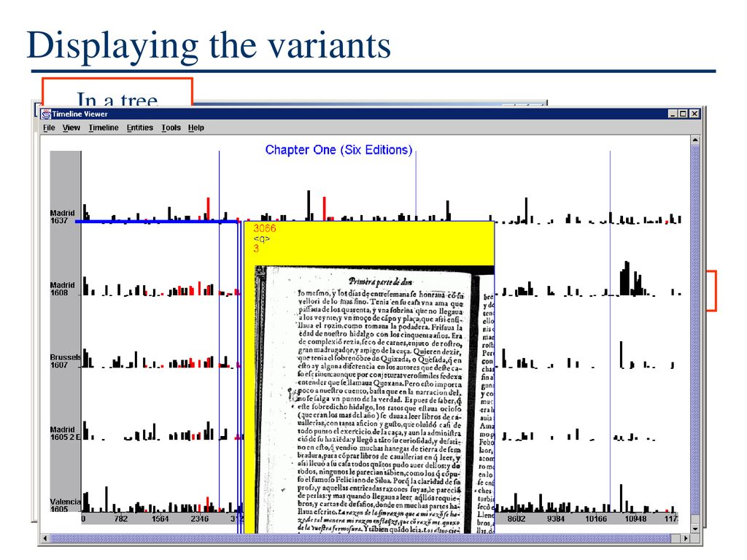Click axis tick label 1564
The height and width of the screenshot is (560, 747).
[160, 519]
